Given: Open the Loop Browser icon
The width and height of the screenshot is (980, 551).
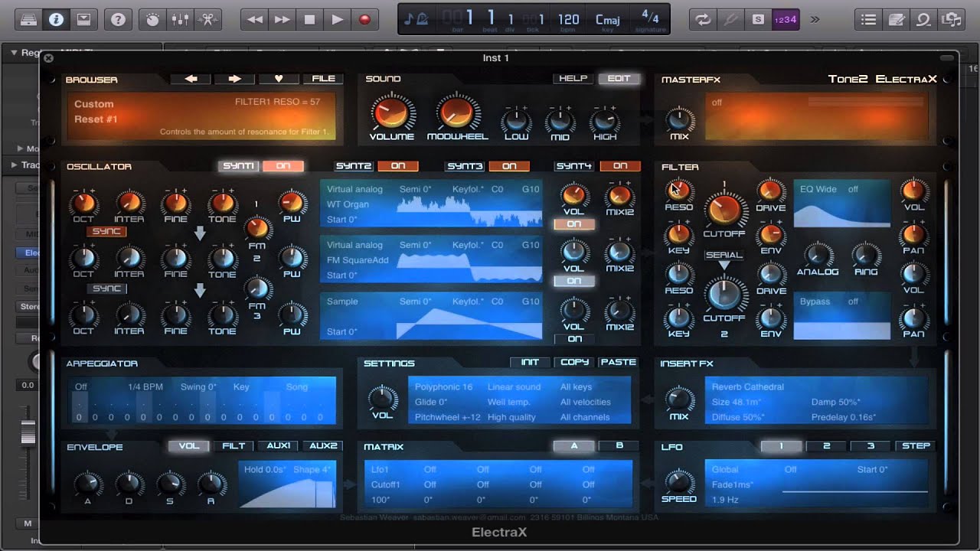Looking at the screenshot, I should tap(923, 19).
